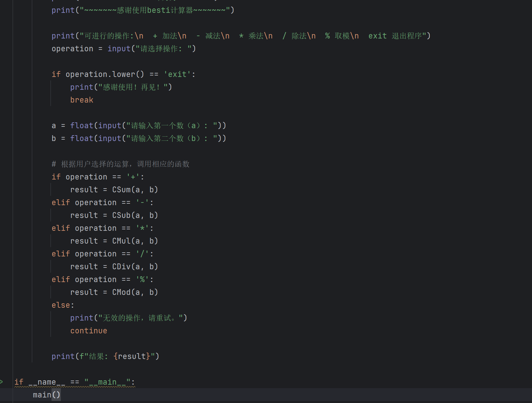Screen dimensions: 532x403
Task: Click the result = CDiv(a, b) line
Action: point(114,267)
